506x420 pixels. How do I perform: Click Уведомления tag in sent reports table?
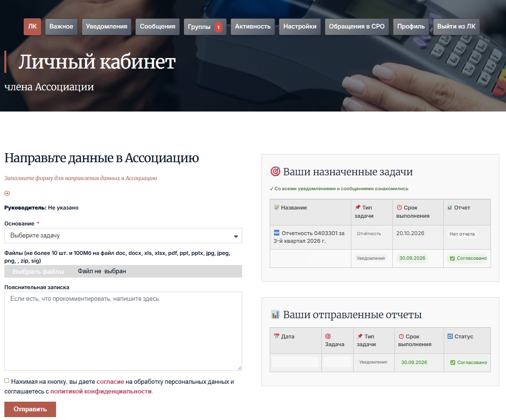pos(374,362)
